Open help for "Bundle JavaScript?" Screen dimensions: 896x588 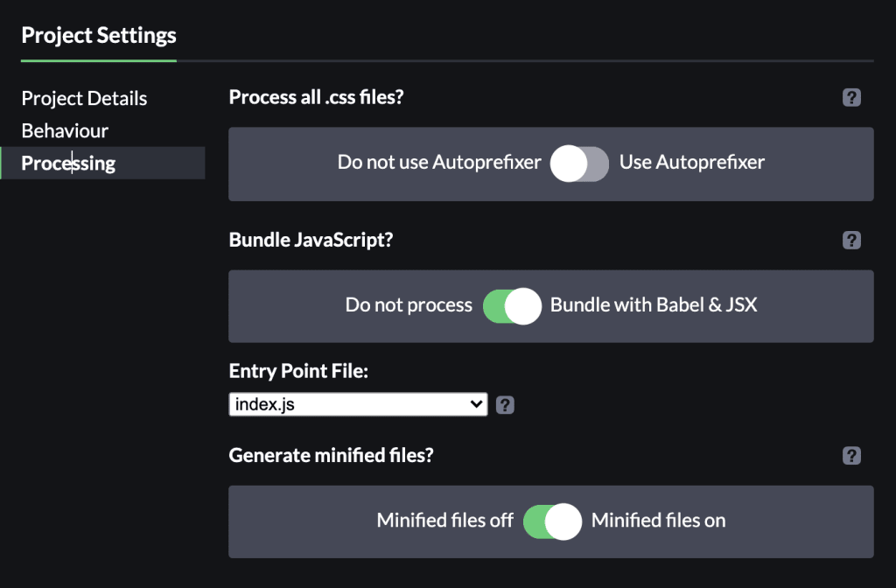[x=851, y=240]
